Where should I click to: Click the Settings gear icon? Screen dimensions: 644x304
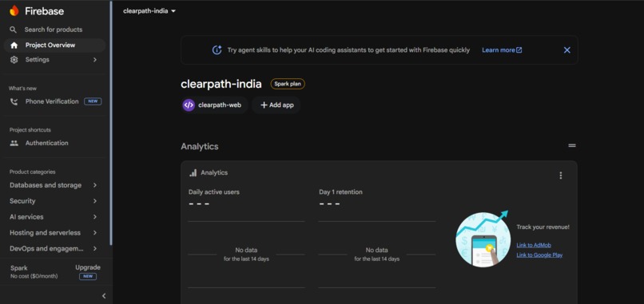(14, 60)
